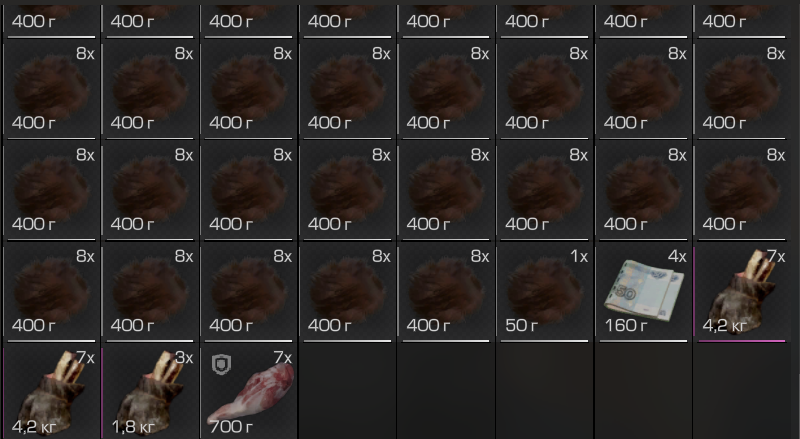Choose the 7x hoof stack beside the banknotes
This screenshot has width=800, height=439.
pyautogui.click(x=742, y=291)
